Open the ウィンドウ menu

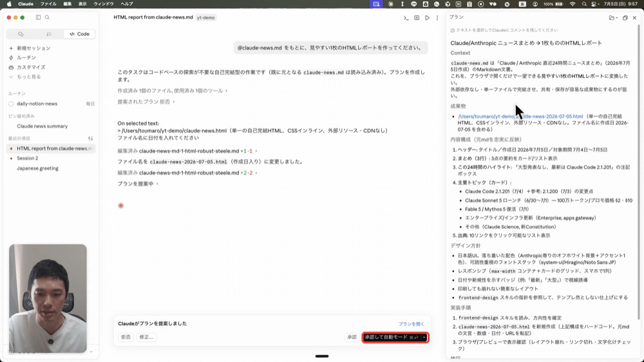click(x=104, y=4)
